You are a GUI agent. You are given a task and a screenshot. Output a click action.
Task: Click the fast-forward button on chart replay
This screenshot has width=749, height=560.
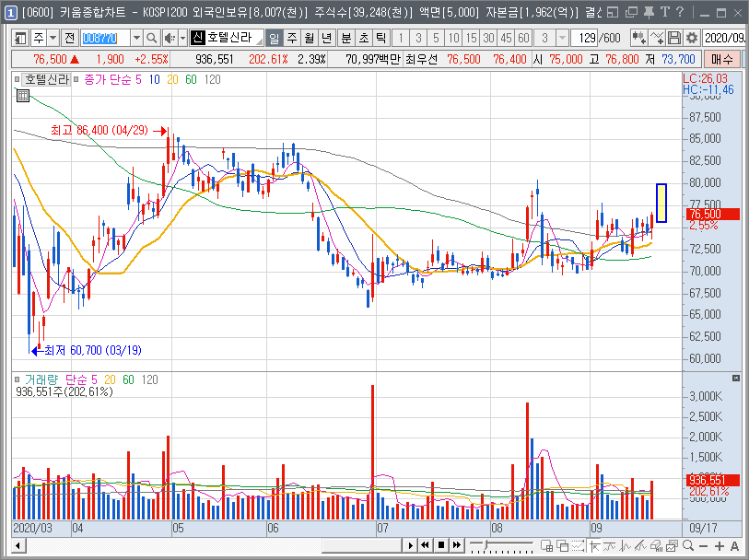coord(457,545)
